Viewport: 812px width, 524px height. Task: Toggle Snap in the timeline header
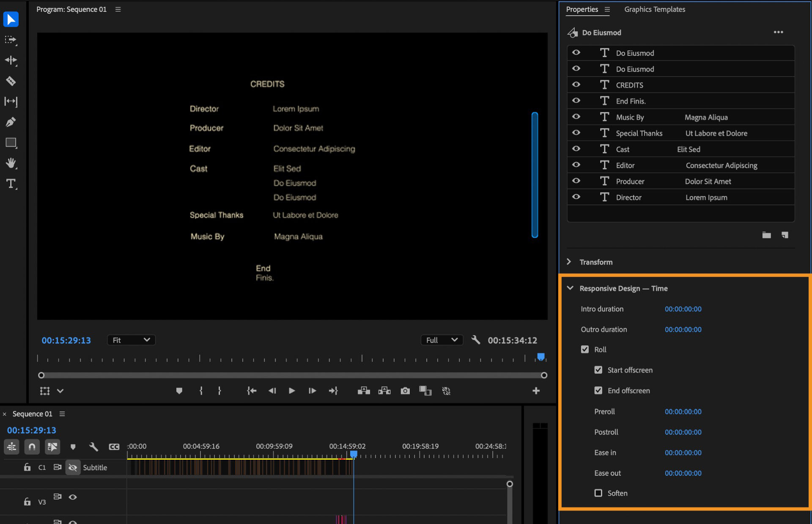click(32, 447)
